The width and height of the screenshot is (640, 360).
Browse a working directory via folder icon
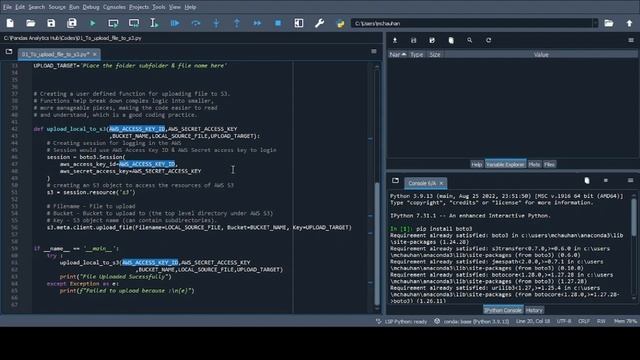609,23
